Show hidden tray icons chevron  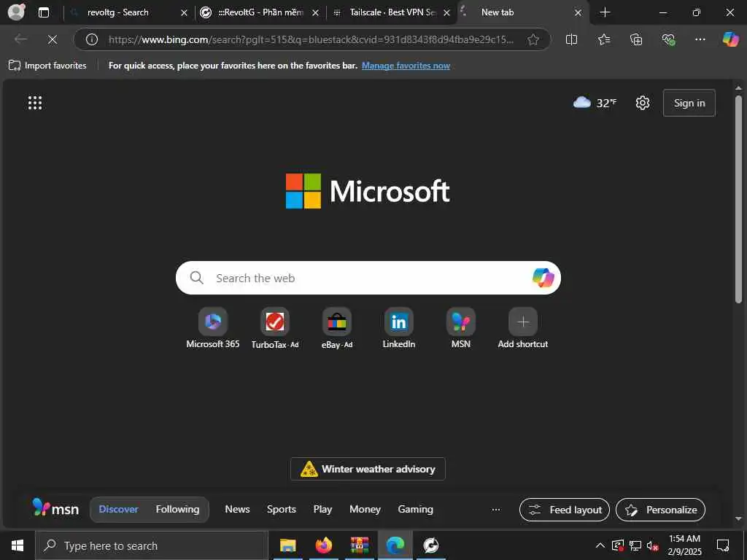(x=600, y=545)
